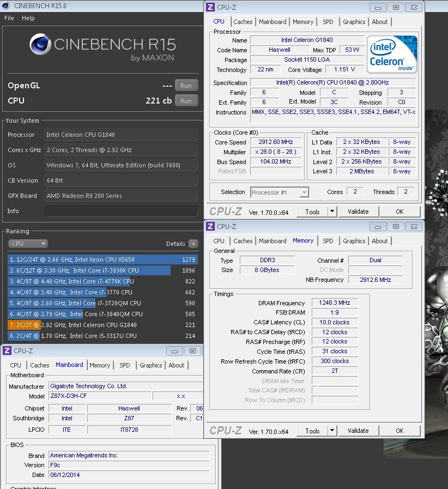Open the Processor #1 selection dropdown

[280, 192]
